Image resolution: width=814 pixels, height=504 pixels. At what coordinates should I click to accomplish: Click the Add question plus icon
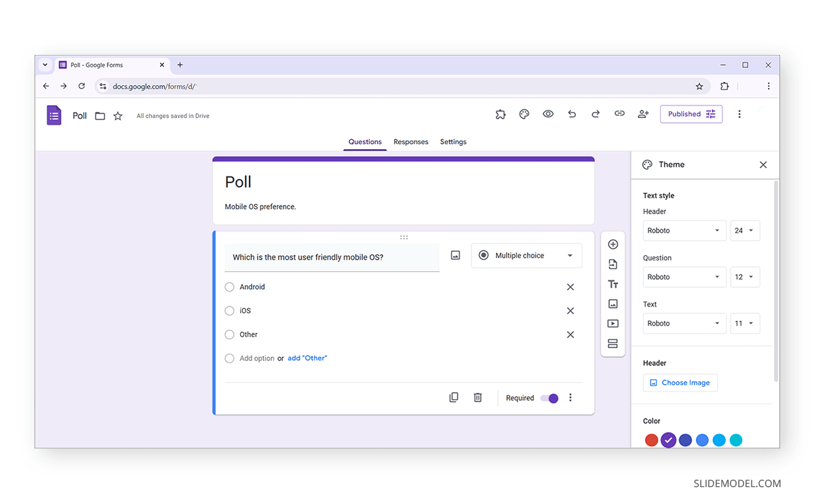click(x=613, y=244)
